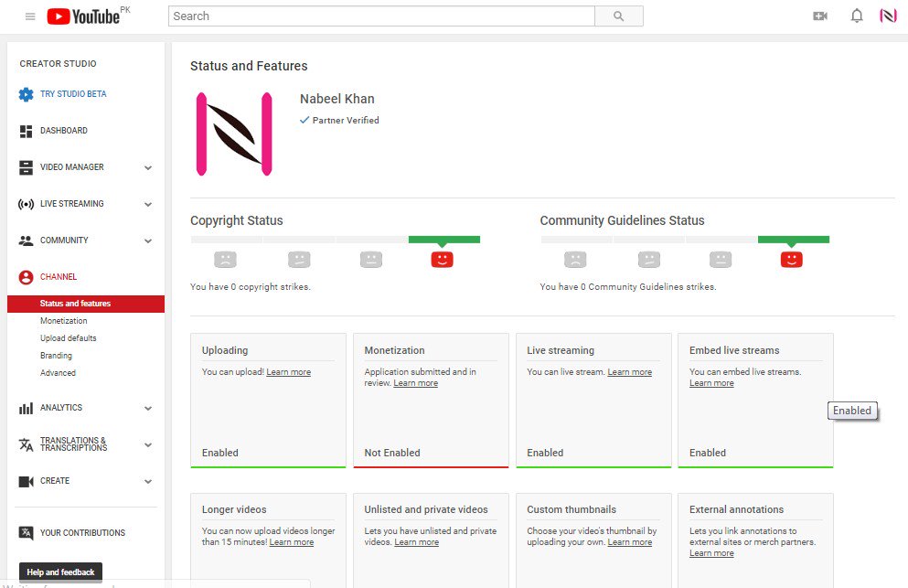Image resolution: width=908 pixels, height=588 pixels.
Task: Click Learn more in Unlisted and private videos
Action: coord(416,541)
